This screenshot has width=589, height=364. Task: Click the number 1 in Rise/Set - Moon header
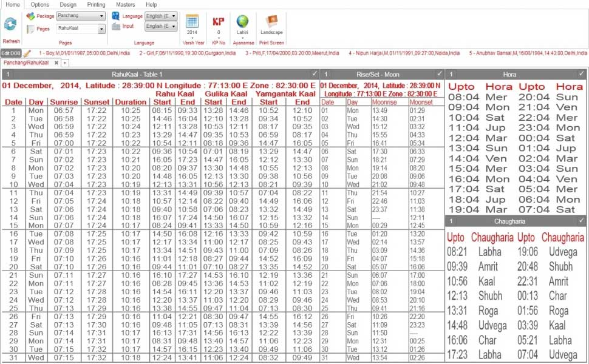pos(326,74)
